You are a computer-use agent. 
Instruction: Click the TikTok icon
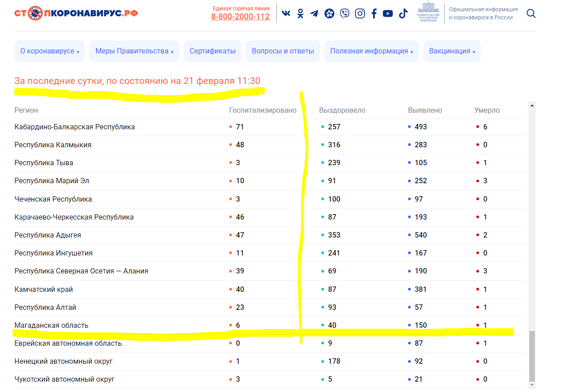(x=403, y=13)
